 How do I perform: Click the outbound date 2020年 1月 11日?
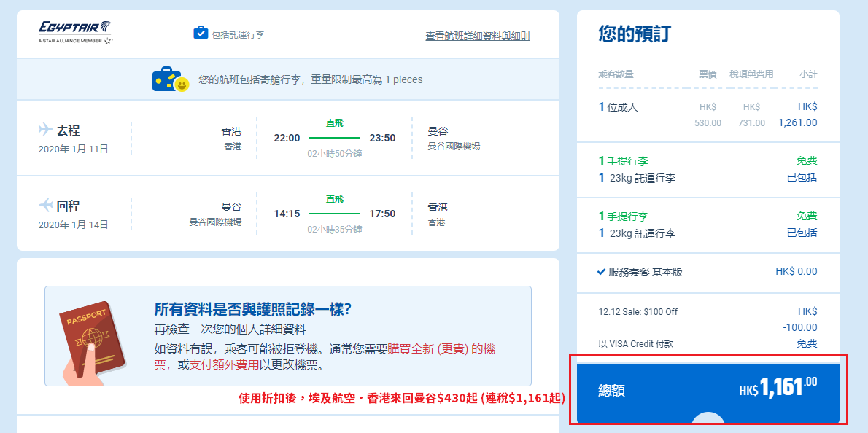[x=73, y=149]
